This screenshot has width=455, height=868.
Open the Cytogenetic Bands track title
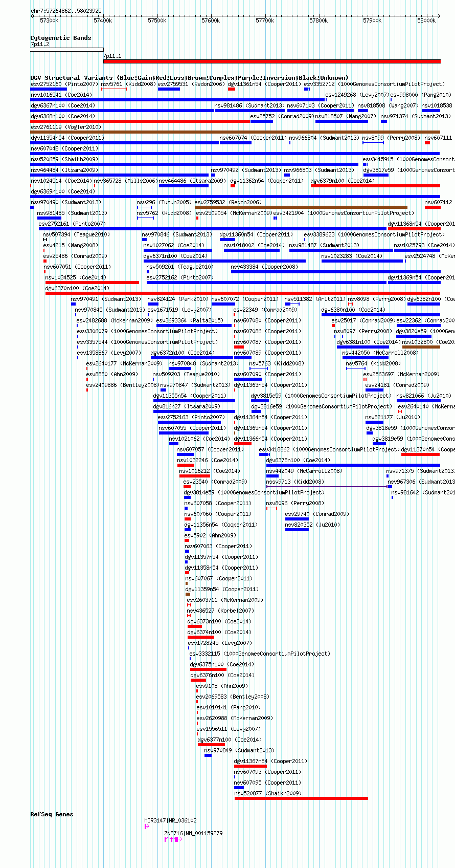(x=61, y=38)
